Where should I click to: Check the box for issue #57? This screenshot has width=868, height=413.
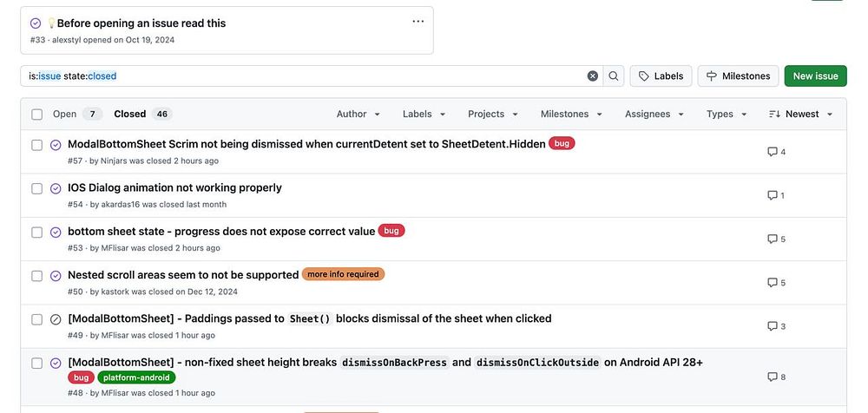(36, 145)
